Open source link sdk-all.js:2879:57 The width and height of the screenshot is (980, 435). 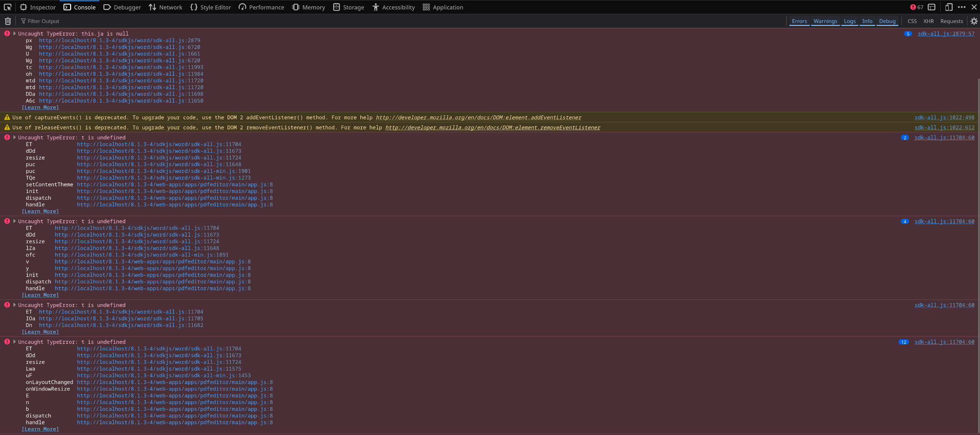click(x=946, y=34)
